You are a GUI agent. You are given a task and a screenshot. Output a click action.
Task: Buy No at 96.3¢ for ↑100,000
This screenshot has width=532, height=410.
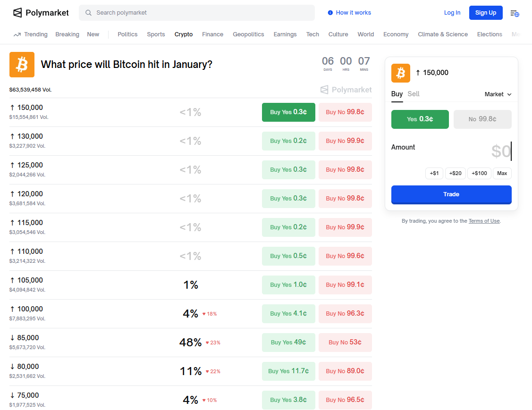coord(345,314)
